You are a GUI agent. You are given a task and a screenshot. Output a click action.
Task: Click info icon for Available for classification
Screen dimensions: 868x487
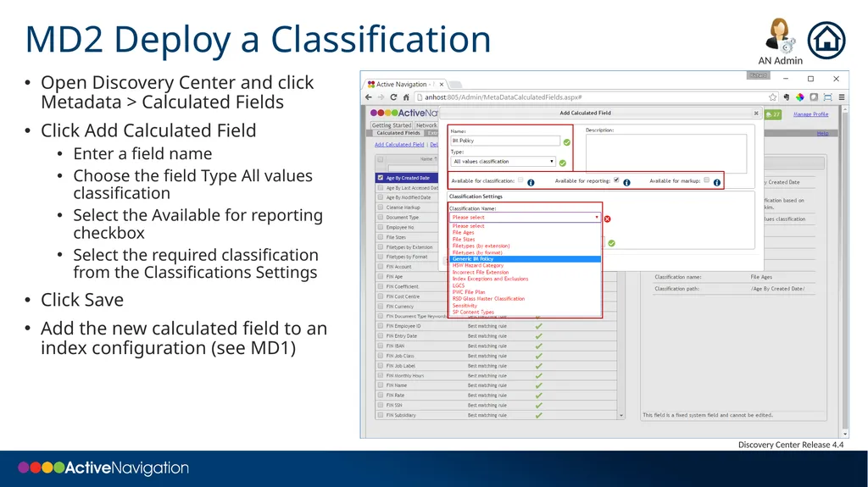coord(531,183)
